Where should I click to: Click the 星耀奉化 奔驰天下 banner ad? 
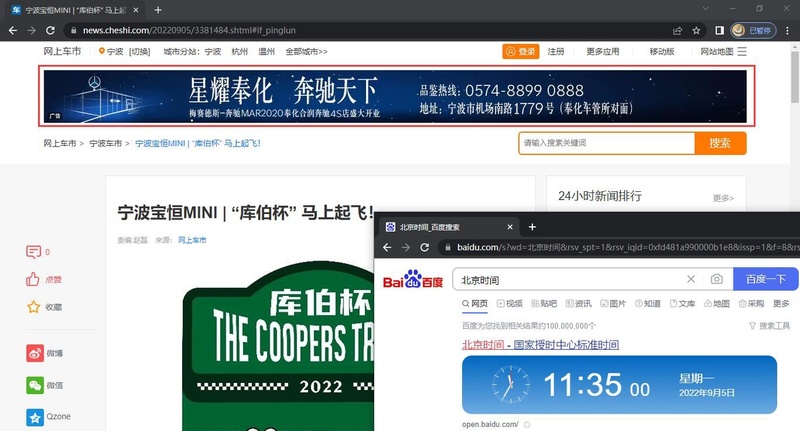coord(395,96)
